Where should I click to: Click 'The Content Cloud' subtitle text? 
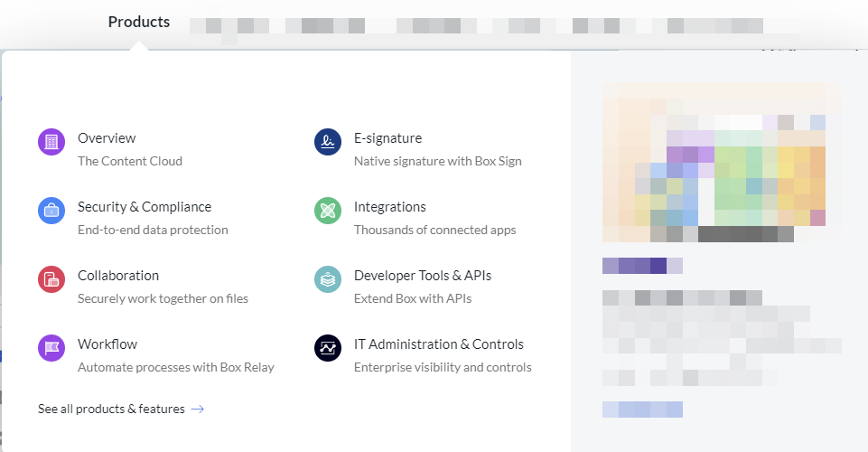(x=130, y=161)
